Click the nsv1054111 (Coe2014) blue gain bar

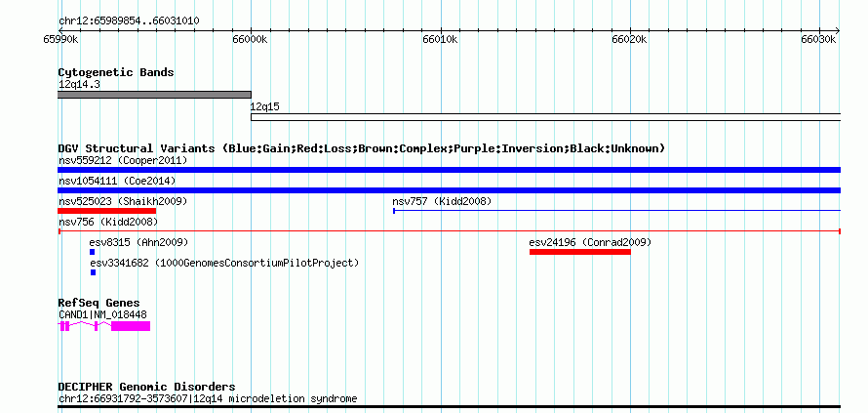tap(449, 190)
